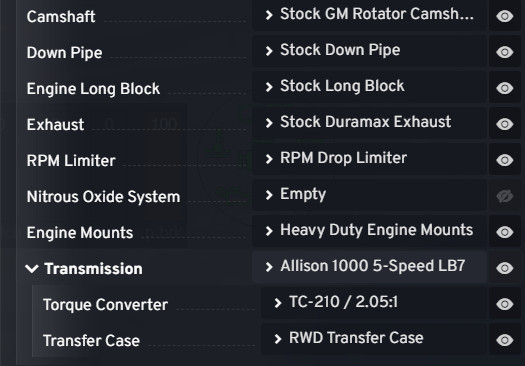Hide the Camshaft part via eye icon
The width and height of the screenshot is (525, 366).
tap(505, 16)
